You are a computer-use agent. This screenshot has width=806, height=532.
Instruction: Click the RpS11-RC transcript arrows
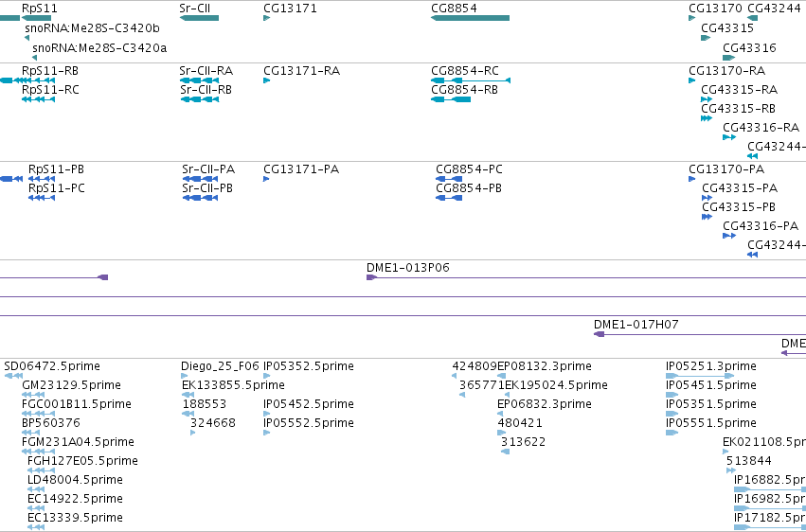pos(38,99)
